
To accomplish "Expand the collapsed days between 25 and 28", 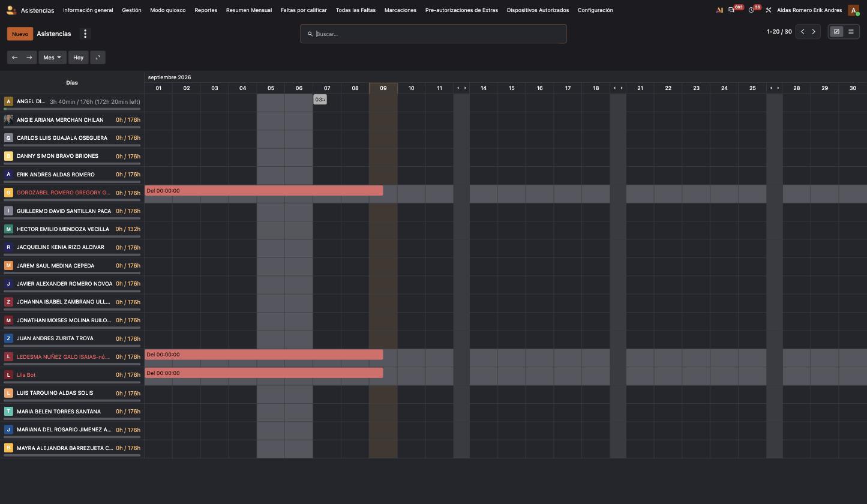I will click(775, 88).
